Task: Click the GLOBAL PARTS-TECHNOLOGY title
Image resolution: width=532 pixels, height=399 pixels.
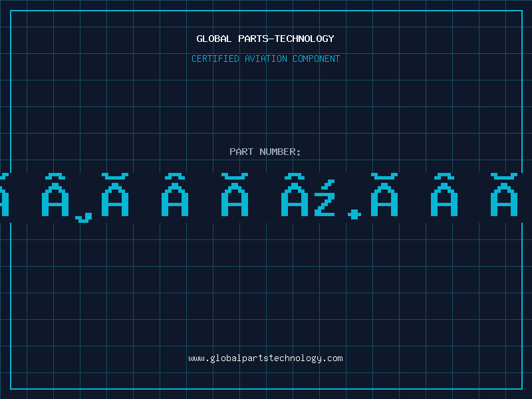Action: point(265,39)
